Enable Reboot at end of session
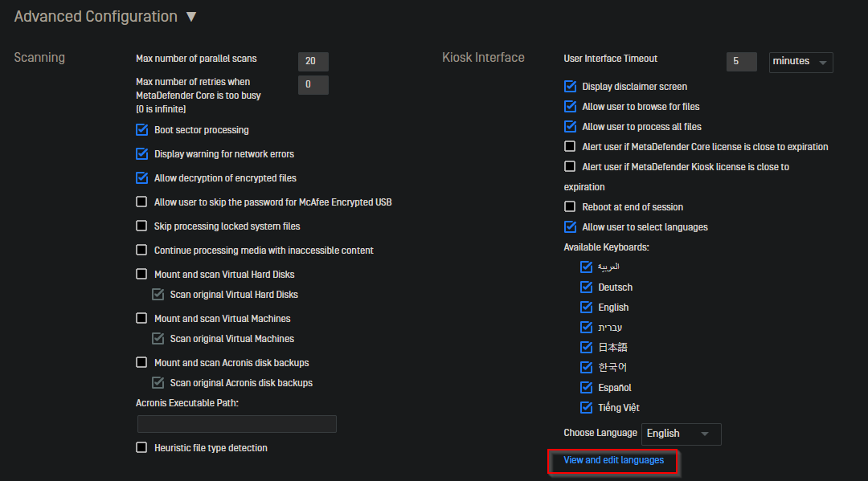The image size is (868, 481). click(x=570, y=207)
